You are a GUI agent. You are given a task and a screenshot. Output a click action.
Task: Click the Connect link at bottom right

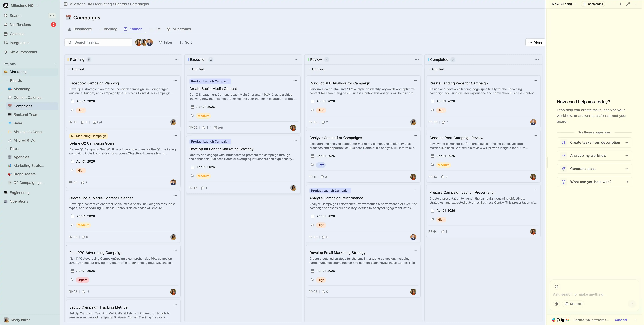click(621, 320)
